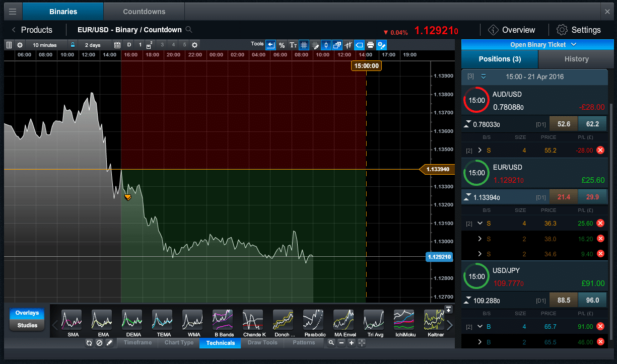Switch to the Countdowns tab

[x=144, y=11]
